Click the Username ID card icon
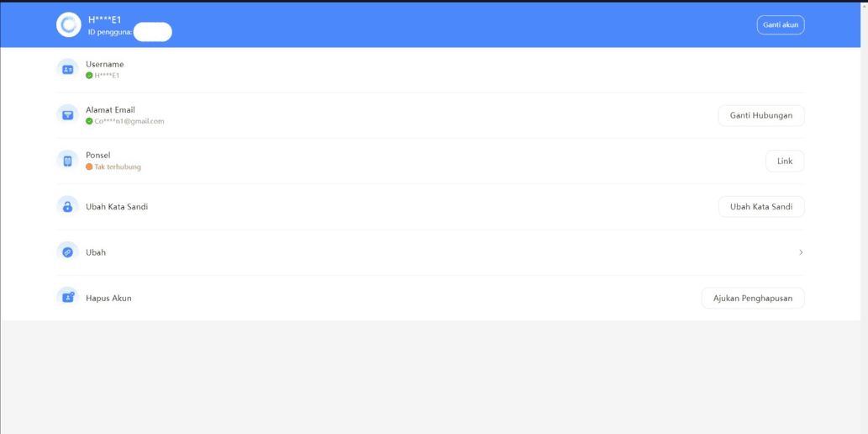 [67, 70]
